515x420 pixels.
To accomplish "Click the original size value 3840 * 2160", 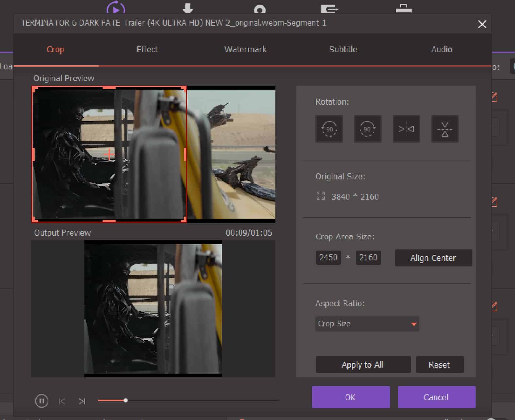I will 355,197.
